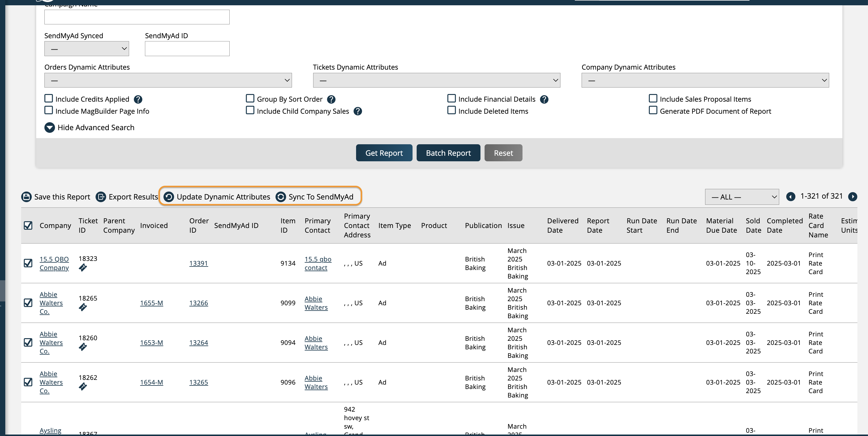Open help for Include Financial Details

(544, 99)
